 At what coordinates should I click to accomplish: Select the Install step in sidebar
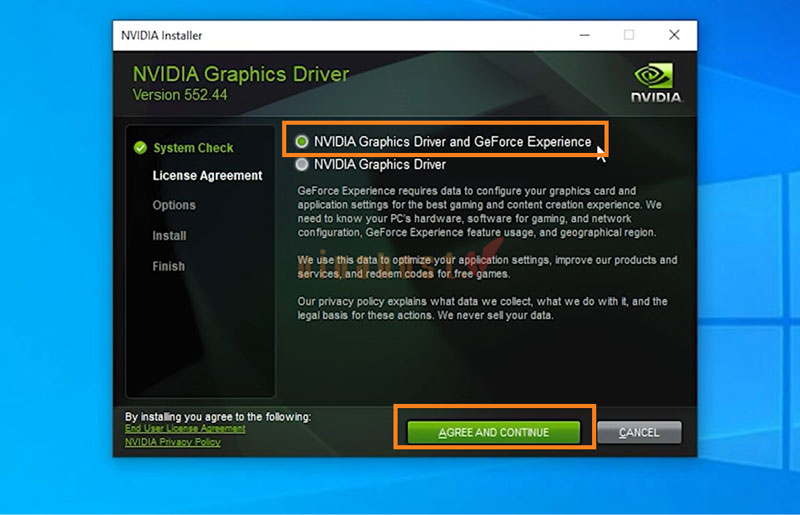click(x=169, y=236)
